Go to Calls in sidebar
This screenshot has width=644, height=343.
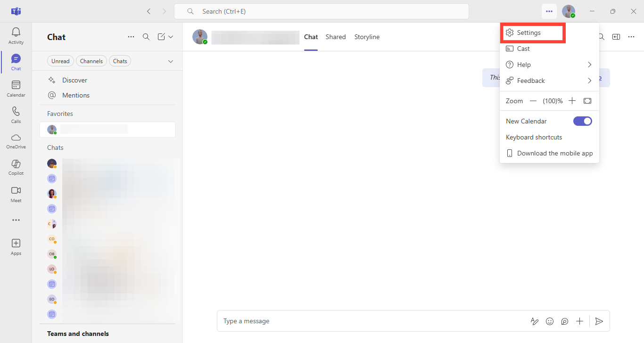[16, 115]
